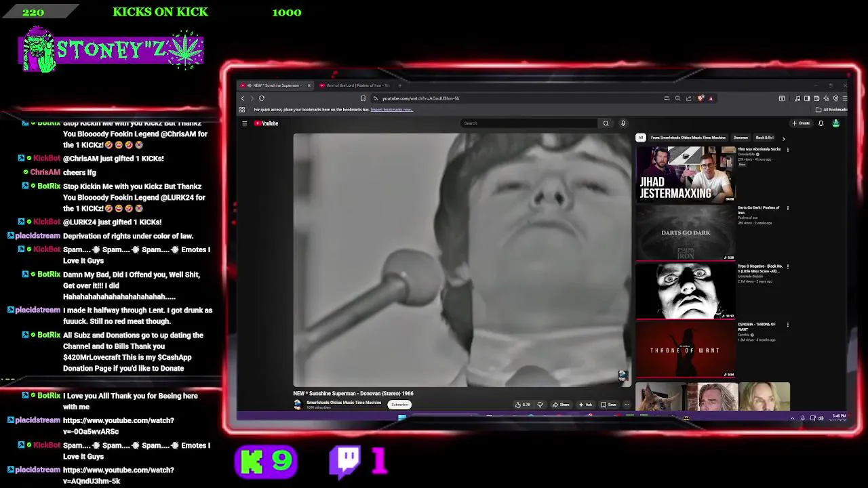Select 'From Smurfstools Oldies Music Time Machine' chip
The image size is (868, 488).
688,138
